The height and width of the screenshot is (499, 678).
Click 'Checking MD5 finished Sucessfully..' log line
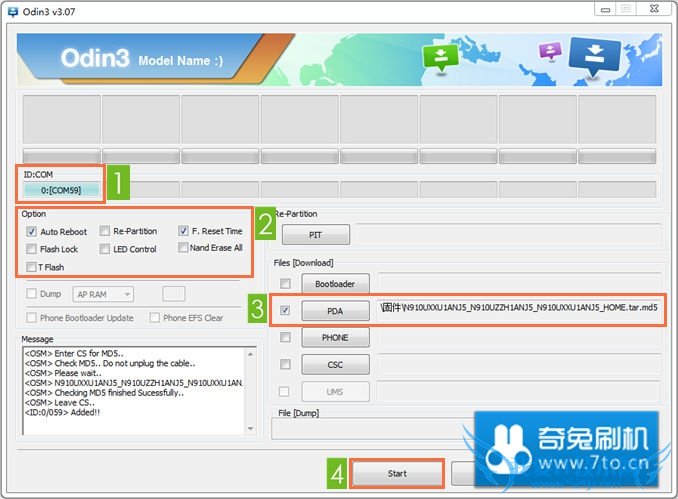pos(104,393)
